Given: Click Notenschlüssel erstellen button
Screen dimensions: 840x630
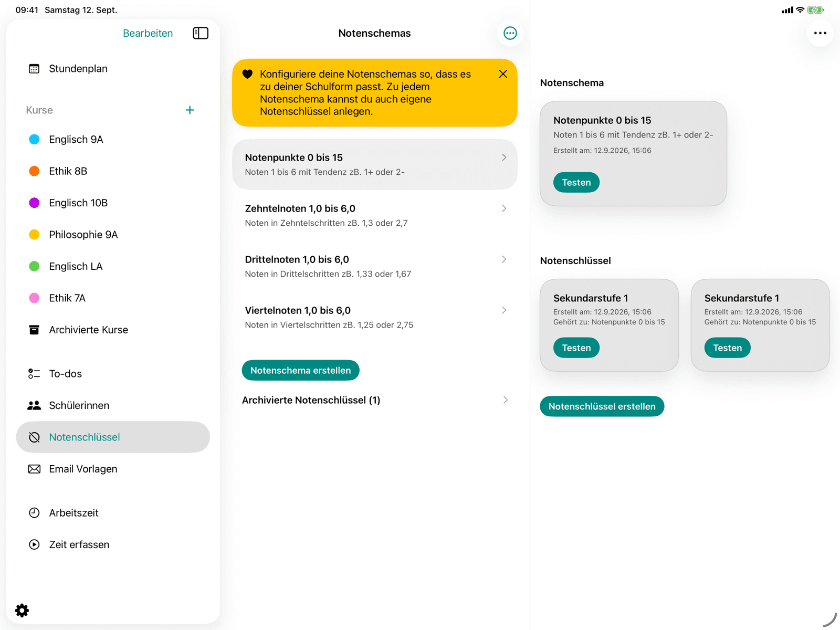Looking at the screenshot, I should [602, 406].
